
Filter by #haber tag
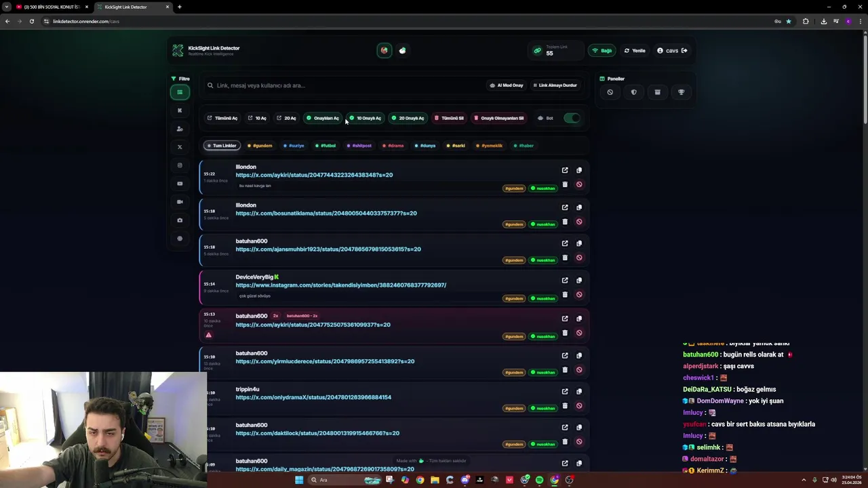[524, 146]
